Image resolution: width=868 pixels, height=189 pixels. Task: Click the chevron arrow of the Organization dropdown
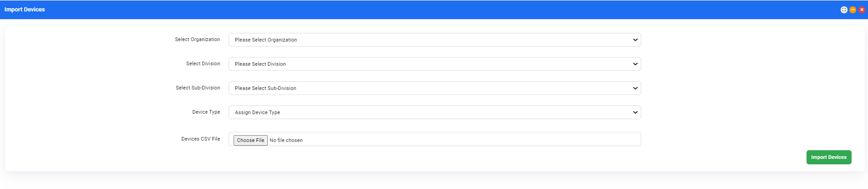coord(635,40)
